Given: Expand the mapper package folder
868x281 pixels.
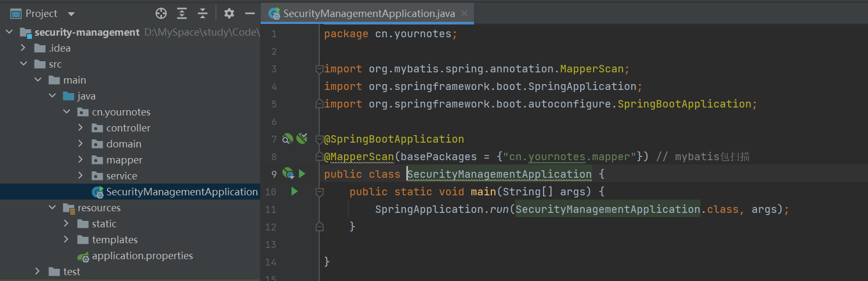Looking at the screenshot, I should (80, 160).
